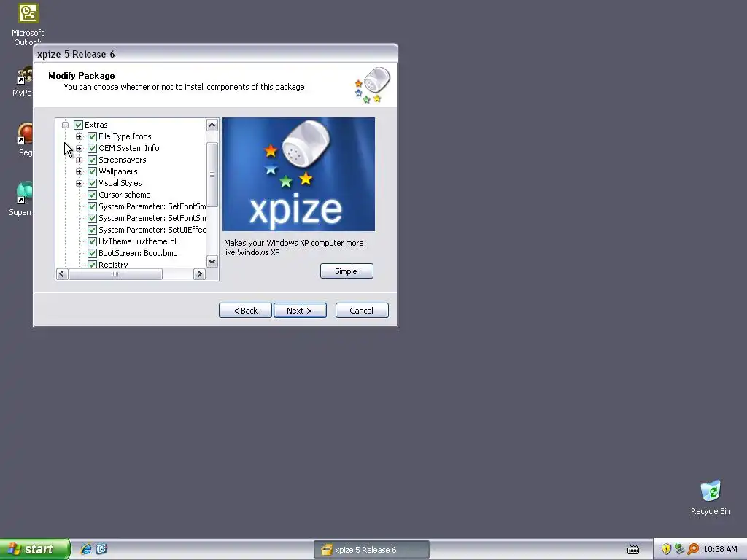Expand the File Type Icons node
Screen dimensions: 747x560
[79, 136]
